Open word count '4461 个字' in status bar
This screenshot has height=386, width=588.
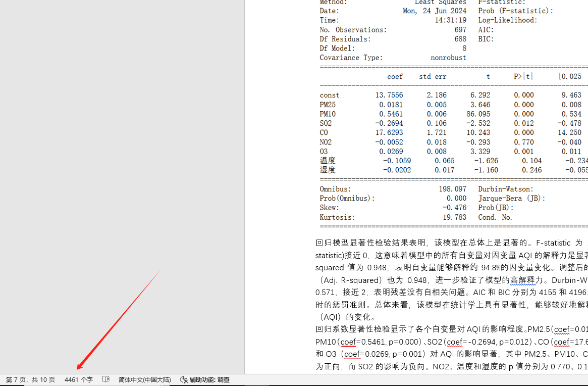[x=78, y=379]
